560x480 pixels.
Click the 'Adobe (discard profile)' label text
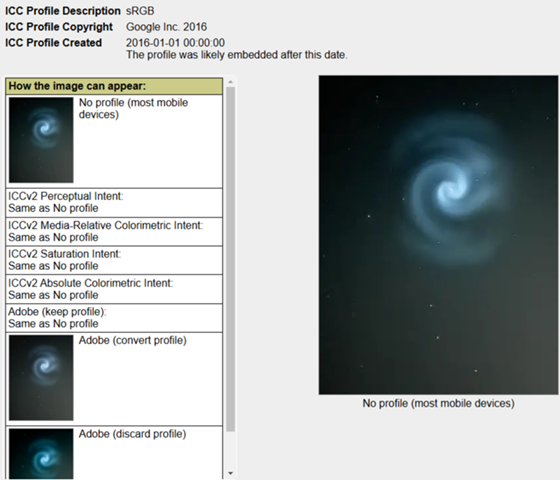tap(132, 434)
